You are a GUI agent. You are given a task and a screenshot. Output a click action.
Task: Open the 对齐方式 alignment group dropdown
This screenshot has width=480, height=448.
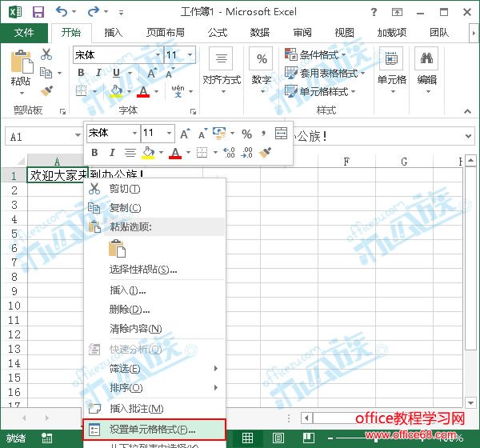tap(222, 71)
